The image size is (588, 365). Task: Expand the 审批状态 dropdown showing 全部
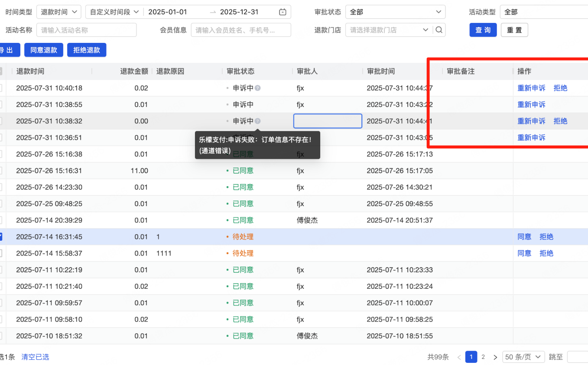[395, 12]
